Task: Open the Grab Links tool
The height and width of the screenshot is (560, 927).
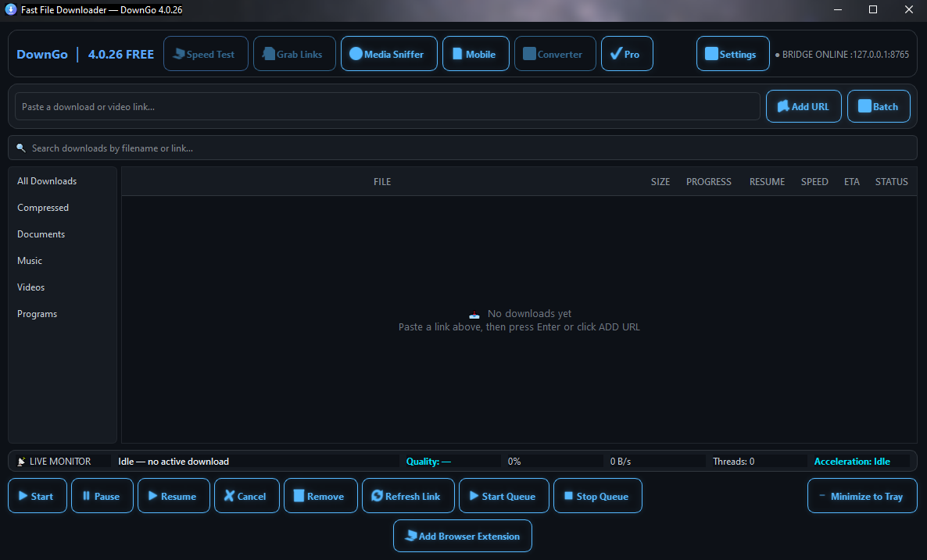Action: pyautogui.click(x=295, y=54)
